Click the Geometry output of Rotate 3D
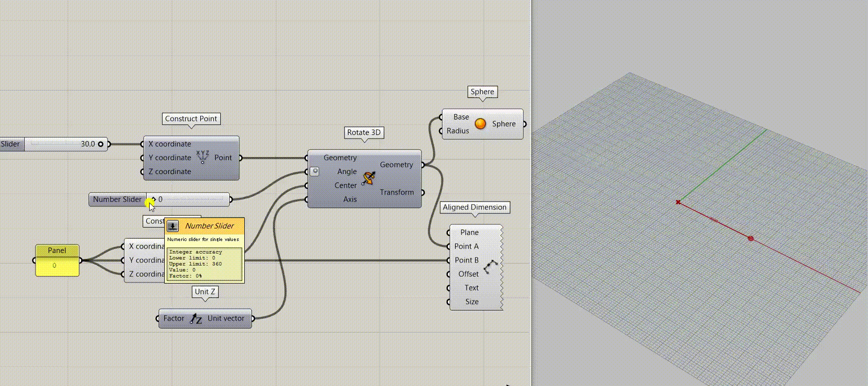868x386 pixels. (x=396, y=164)
